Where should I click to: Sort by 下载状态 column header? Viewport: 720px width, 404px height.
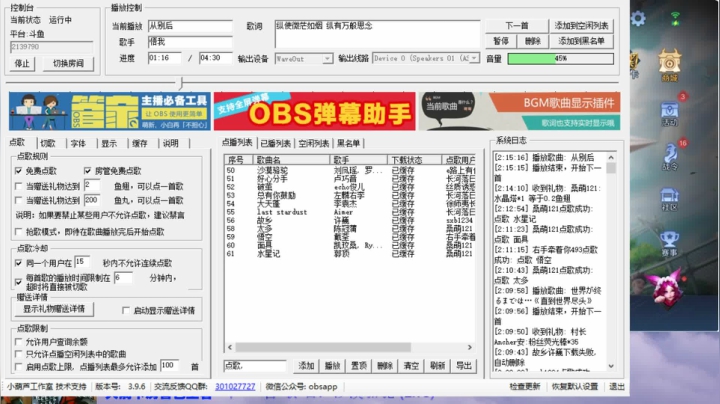tap(414, 160)
